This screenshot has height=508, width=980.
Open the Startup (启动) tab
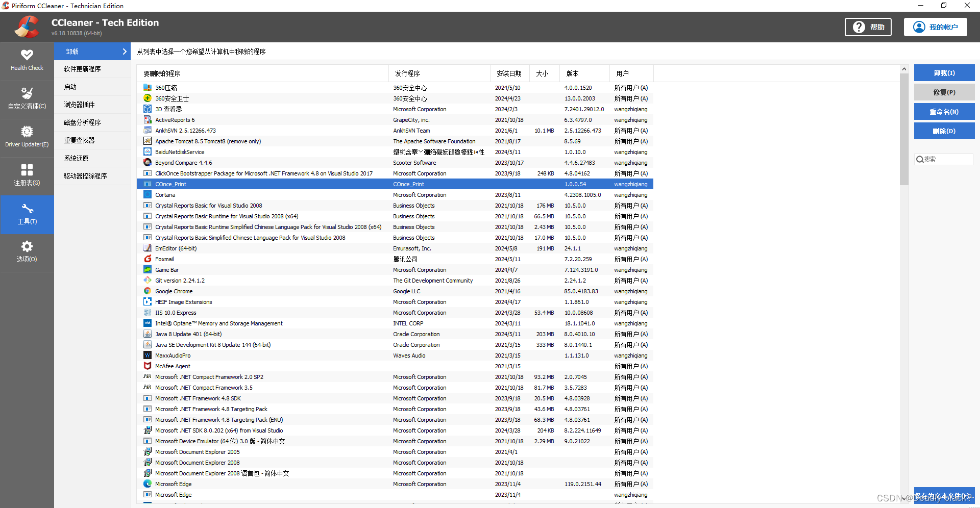point(92,87)
